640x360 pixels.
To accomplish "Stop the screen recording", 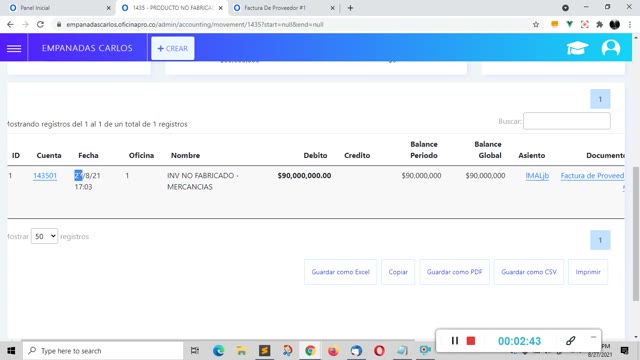I will 471,340.
